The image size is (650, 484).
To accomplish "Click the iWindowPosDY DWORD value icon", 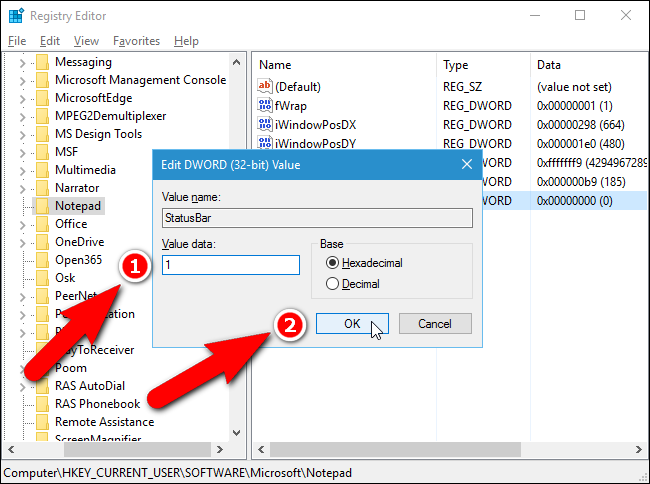I will (264, 143).
